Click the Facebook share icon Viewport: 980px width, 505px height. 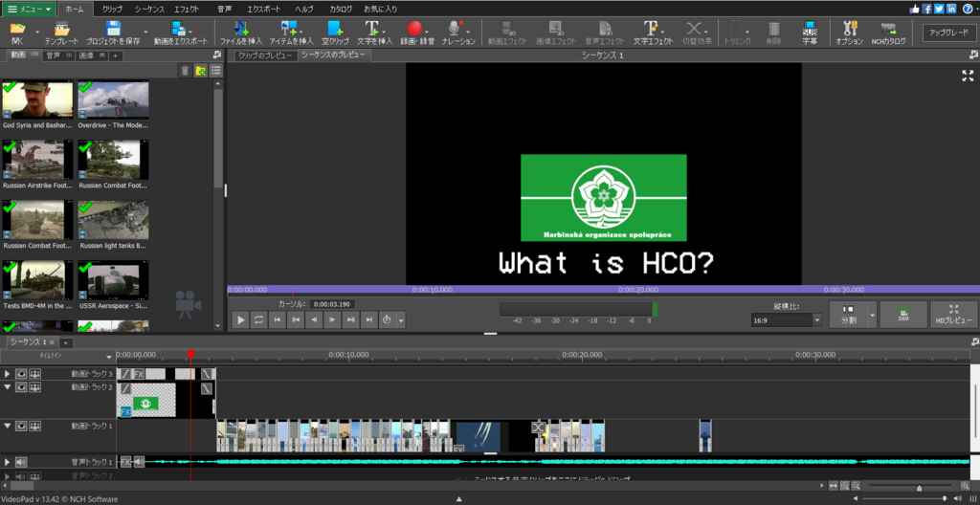[x=926, y=9]
